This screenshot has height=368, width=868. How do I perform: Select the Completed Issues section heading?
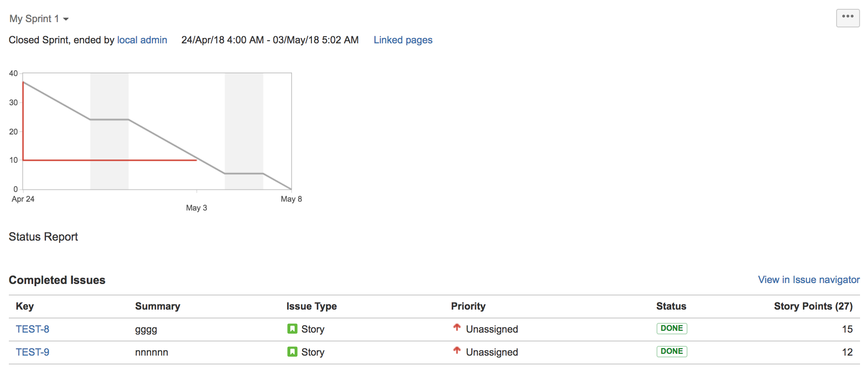pos(57,280)
